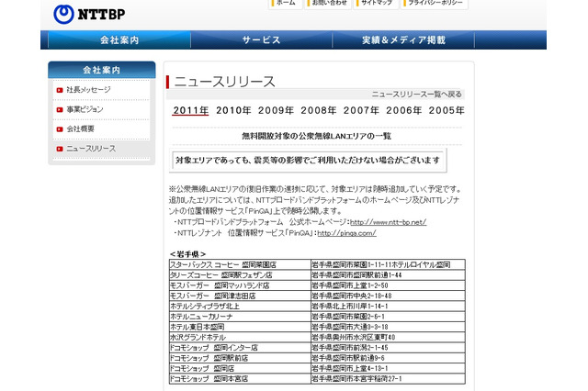Click the タリーズコーヒー 盛岡駅フェザン店 cell
This screenshot has width=588, height=391.
pos(240,275)
